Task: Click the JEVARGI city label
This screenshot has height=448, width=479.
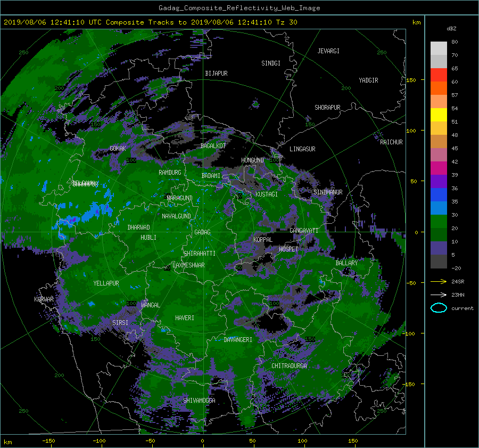Action: click(x=328, y=51)
